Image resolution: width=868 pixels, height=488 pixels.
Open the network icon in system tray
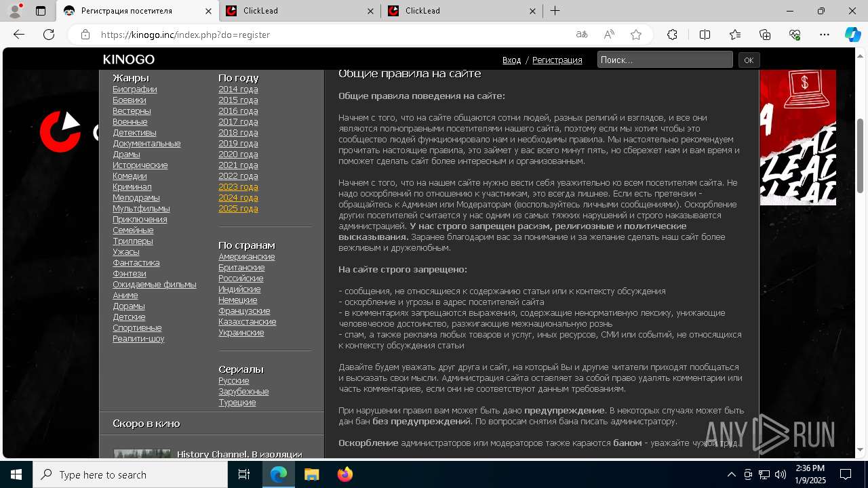[764, 474]
